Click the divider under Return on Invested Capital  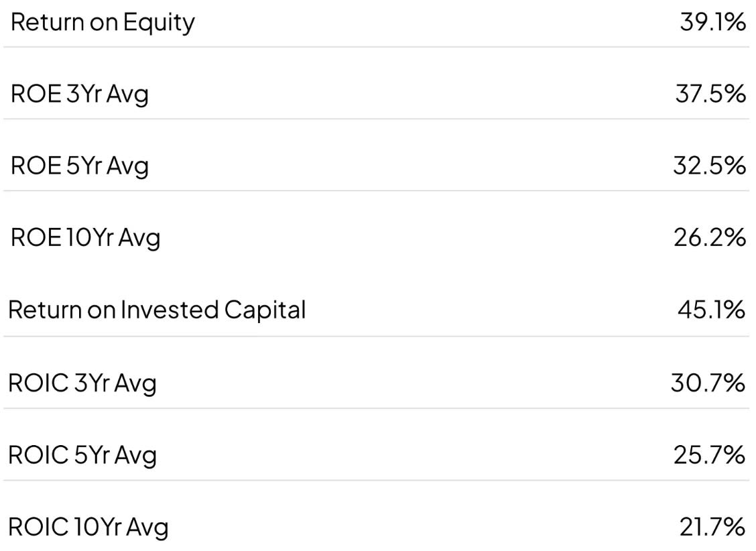pos(378,336)
